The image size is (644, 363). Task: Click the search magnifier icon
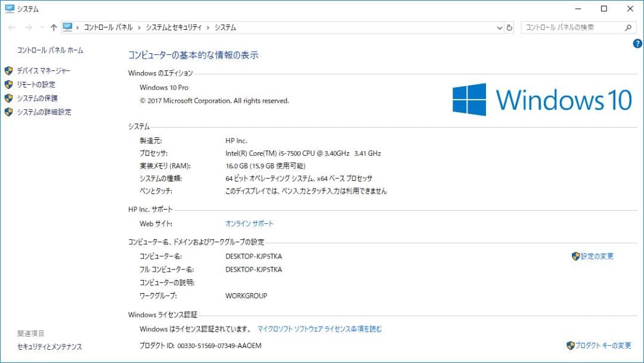point(628,27)
